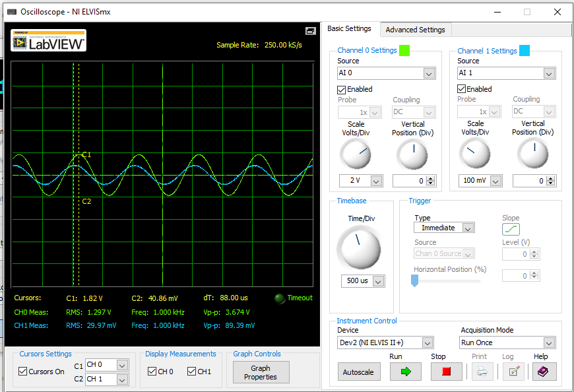Image resolution: width=574 pixels, height=392 pixels.
Task: Click the LabVIEW logo
Action: pos(48,41)
